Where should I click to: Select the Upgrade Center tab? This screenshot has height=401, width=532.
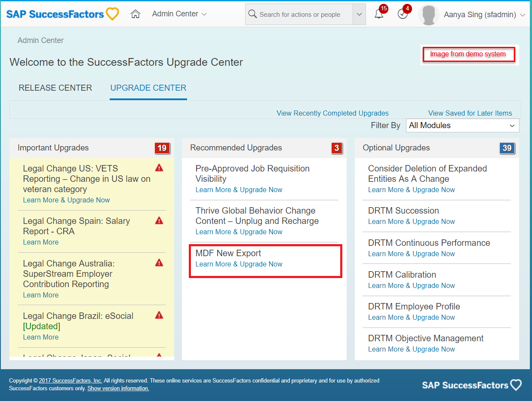(x=148, y=88)
